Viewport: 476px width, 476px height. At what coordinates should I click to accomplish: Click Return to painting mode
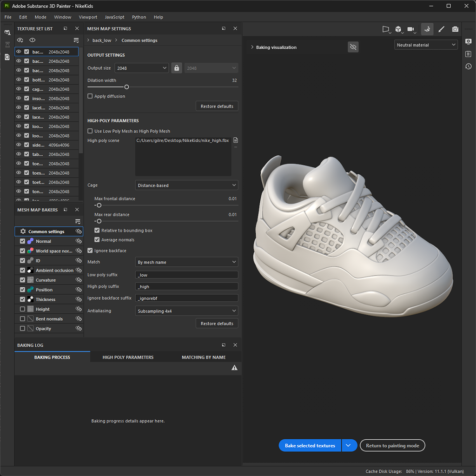click(x=392, y=445)
